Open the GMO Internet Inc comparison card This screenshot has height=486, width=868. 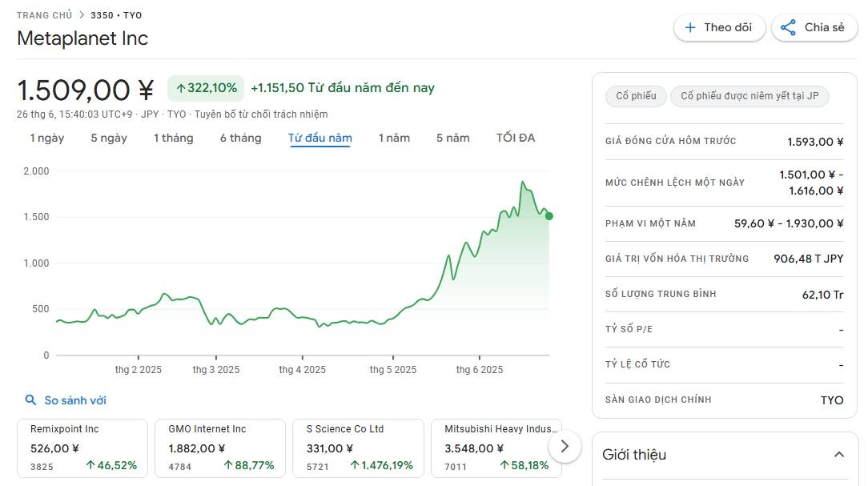point(220,448)
